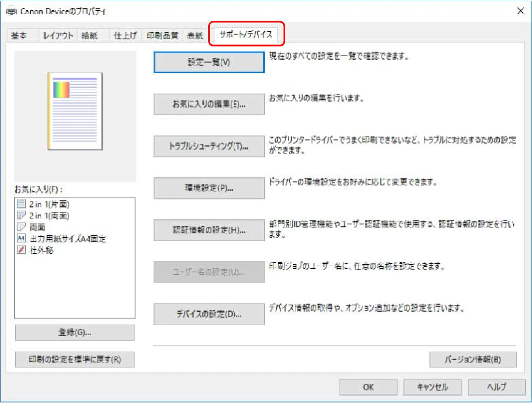Select "2 in 1(片面)" in favorites list
This screenshot has height=403, width=532.
coord(49,204)
